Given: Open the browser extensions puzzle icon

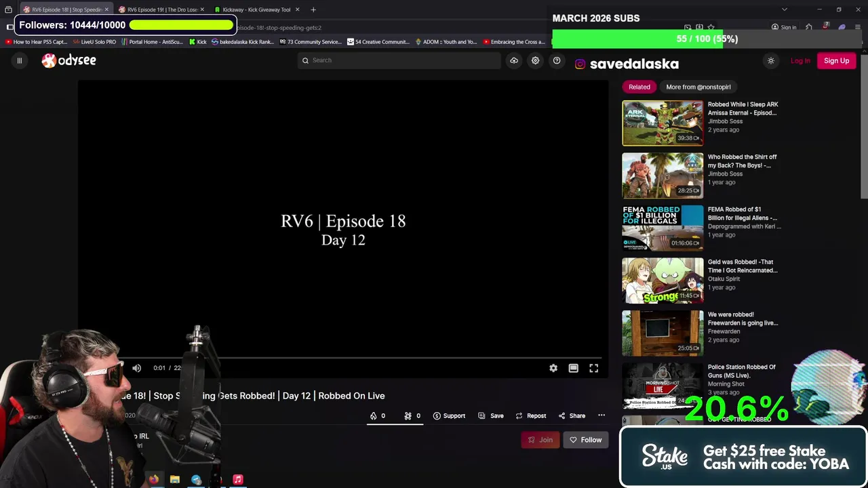Looking at the screenshot, I should [x=809, y=27].
